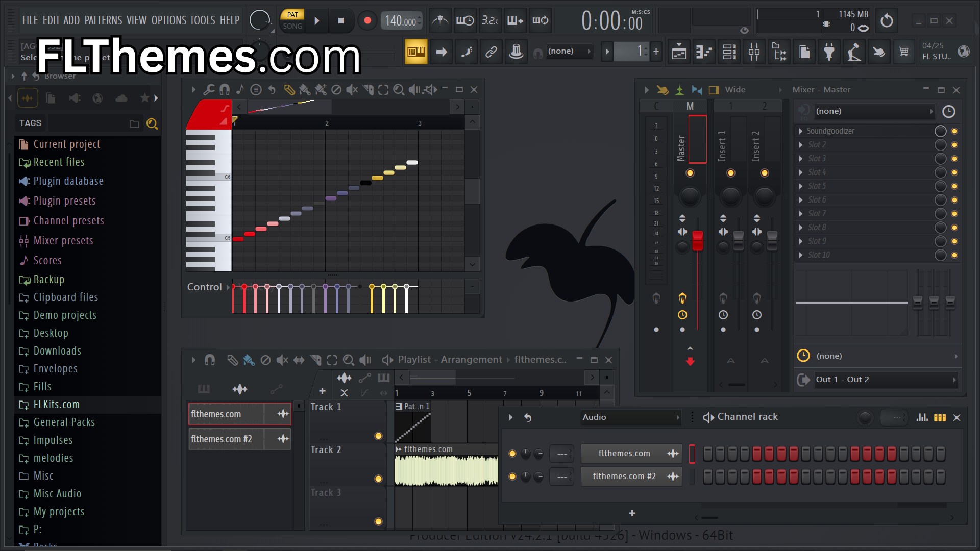Mute the flthemes.com #2 channel
980x551 pixels.
point(512,477)
